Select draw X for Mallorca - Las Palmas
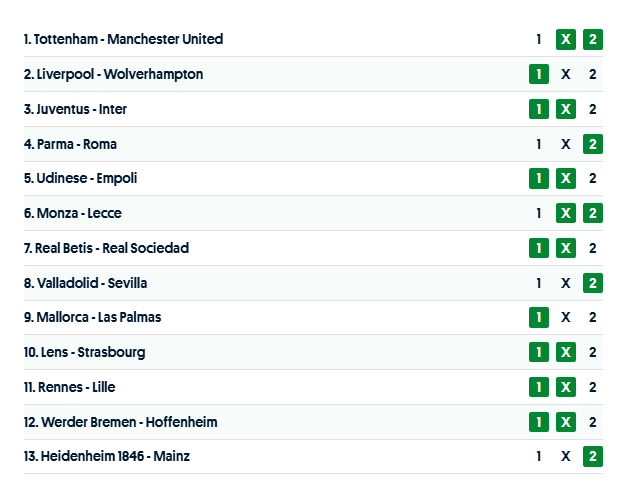Screen dimensions: 625x484 566,317
